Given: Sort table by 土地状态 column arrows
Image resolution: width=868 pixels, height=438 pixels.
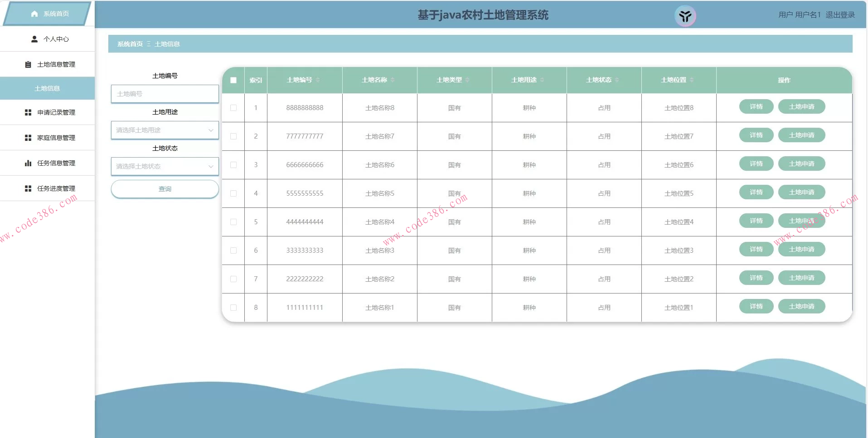Looking at the screenshot, I should [617, 80].
